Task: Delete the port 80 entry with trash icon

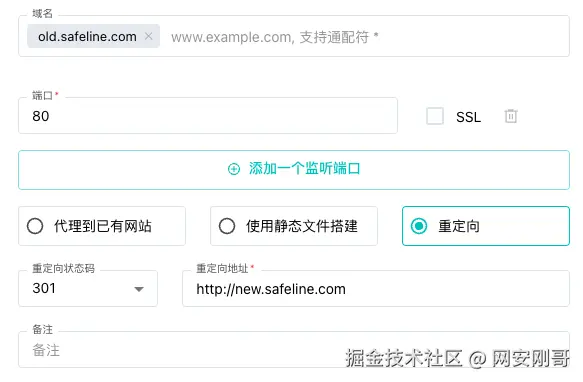Action: click(511, 116)
